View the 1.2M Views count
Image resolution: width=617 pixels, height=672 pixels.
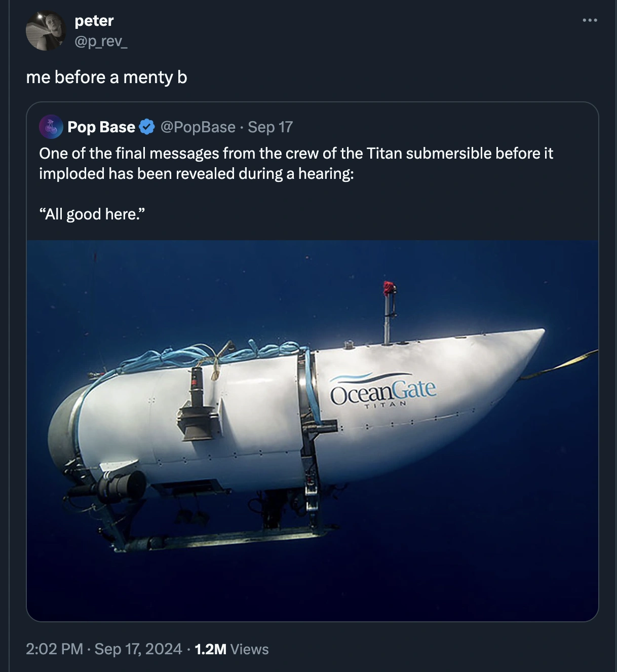click(x=232, y=649)
